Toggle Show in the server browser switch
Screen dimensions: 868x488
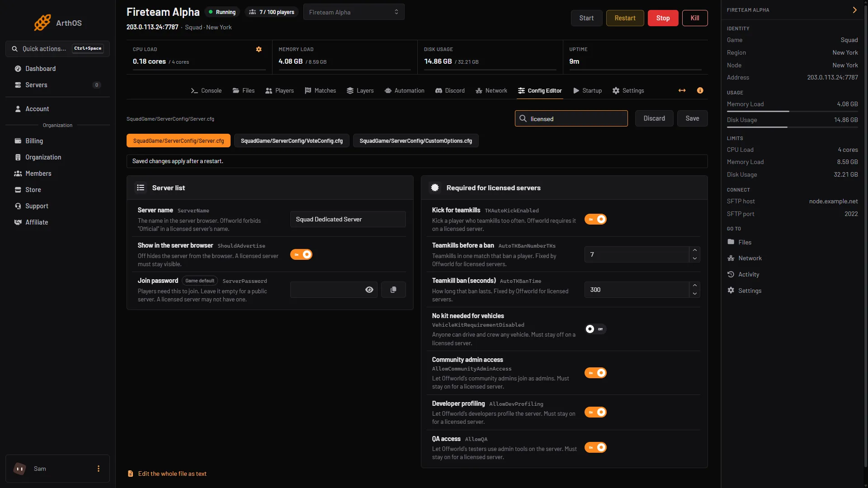point(301,254)
